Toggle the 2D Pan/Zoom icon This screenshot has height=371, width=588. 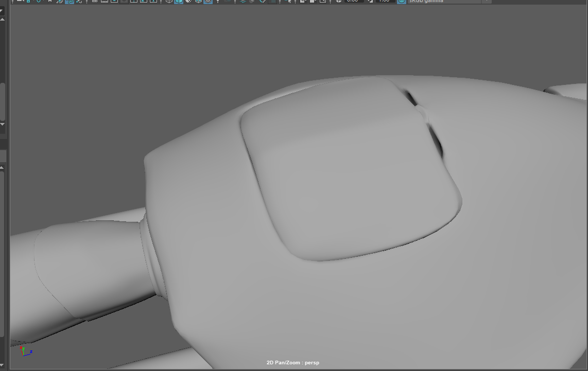70,1
